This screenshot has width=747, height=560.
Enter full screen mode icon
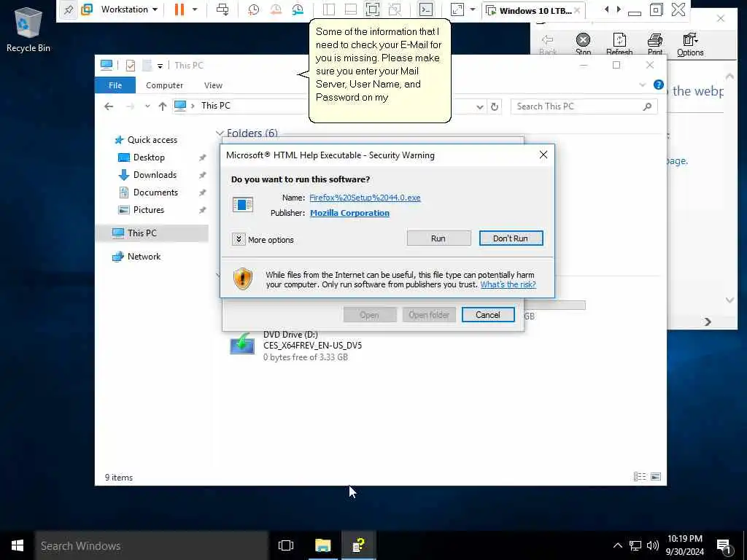(x=373, y=9)
